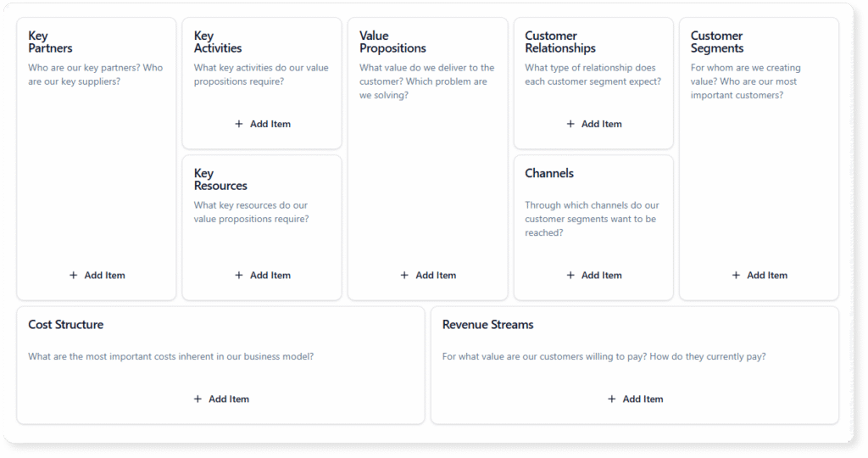Click the plus icon in Customer Relationships

[x=570, y=125]
